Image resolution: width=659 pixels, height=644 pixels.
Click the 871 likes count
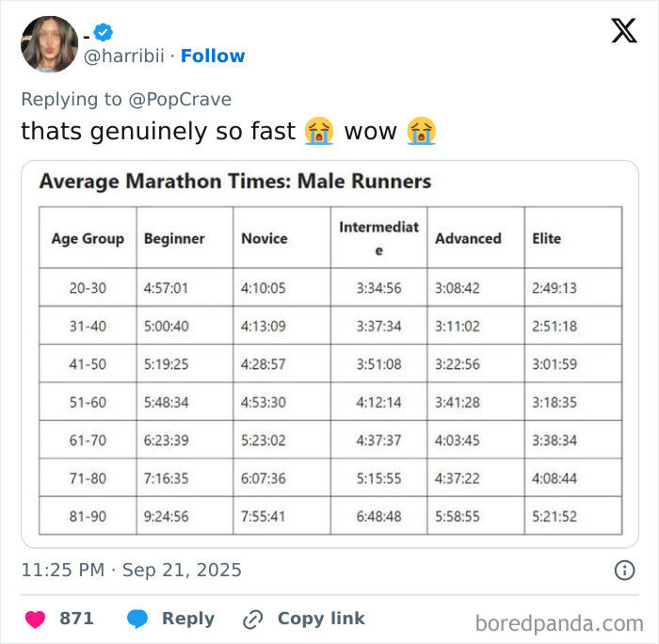[76, 619]
